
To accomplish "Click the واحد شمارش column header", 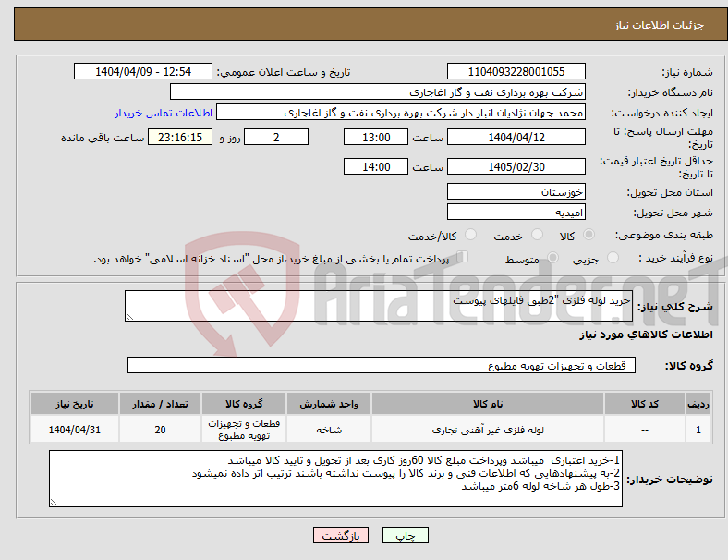I will [329, 404].
